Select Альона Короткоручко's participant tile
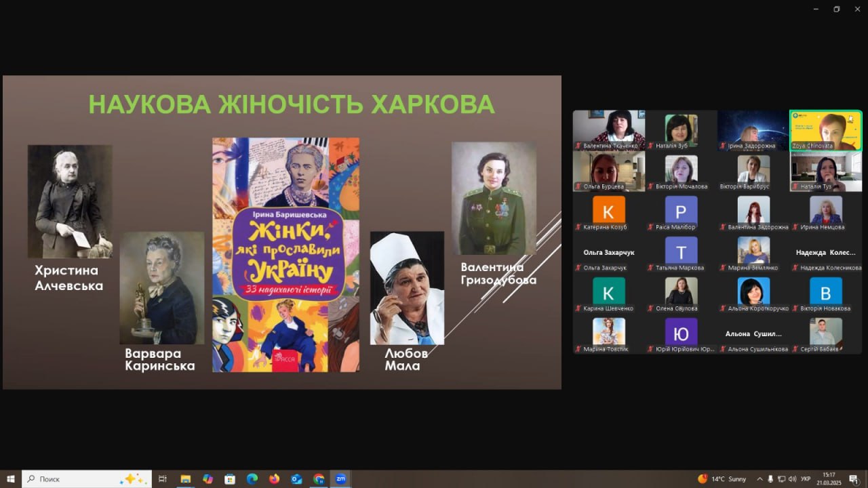The image size is (868, 488). [753, 293]
